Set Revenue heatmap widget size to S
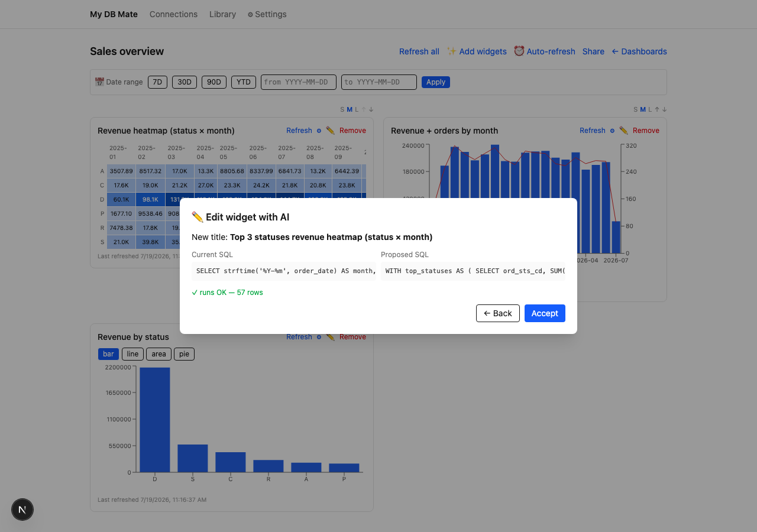 [x=342, y=109]
